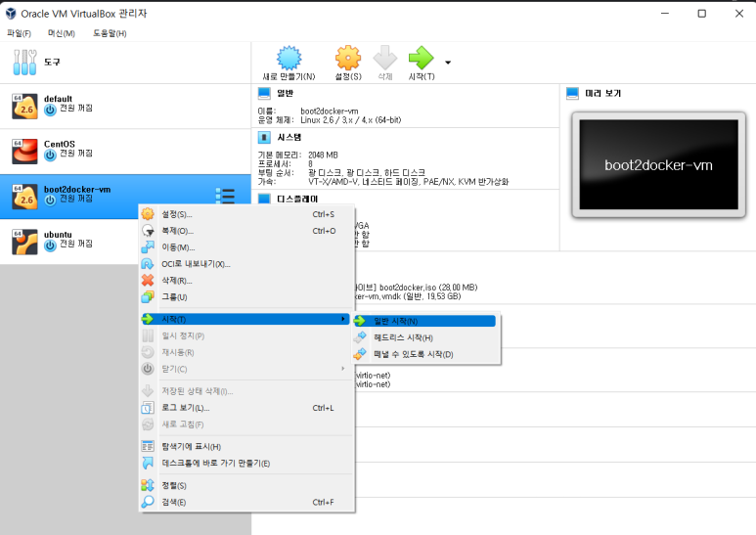Click the CentOS red hat icon
The width and height of the screenshot is (756, 535).
pyautogui.click(x=24, y=152)
